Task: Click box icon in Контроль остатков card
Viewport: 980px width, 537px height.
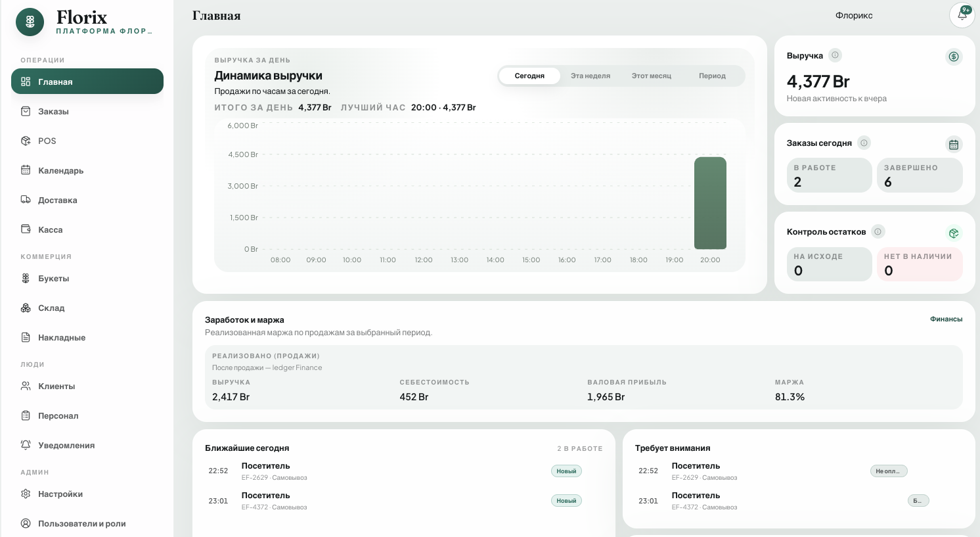Action: (954, 233)
